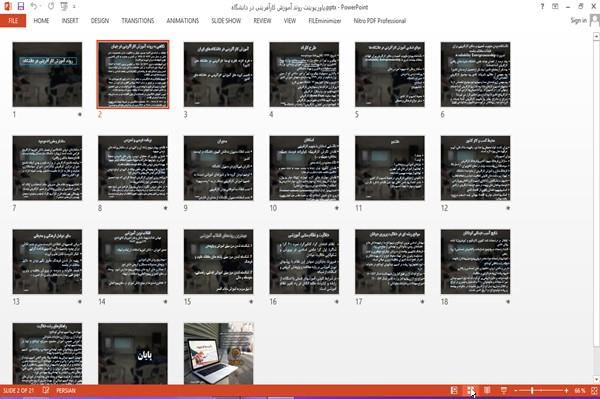Select slide 20 thumbnail with پایان text

133,353
